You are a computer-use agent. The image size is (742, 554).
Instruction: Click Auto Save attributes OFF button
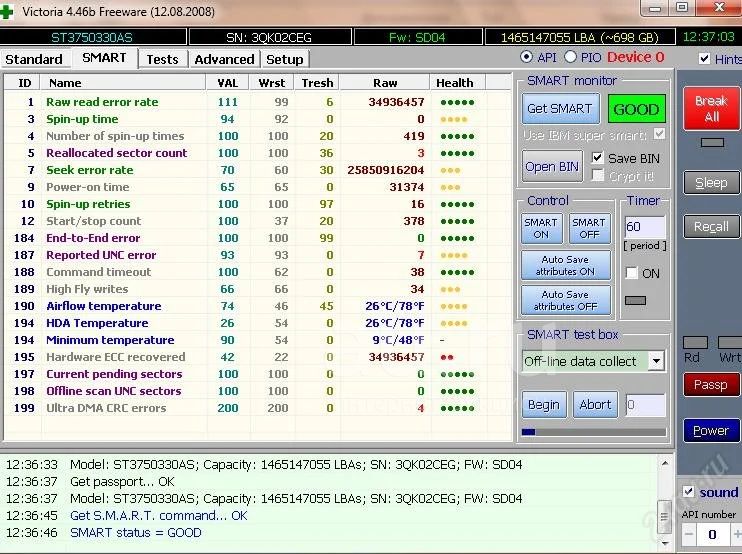point(565,300)
